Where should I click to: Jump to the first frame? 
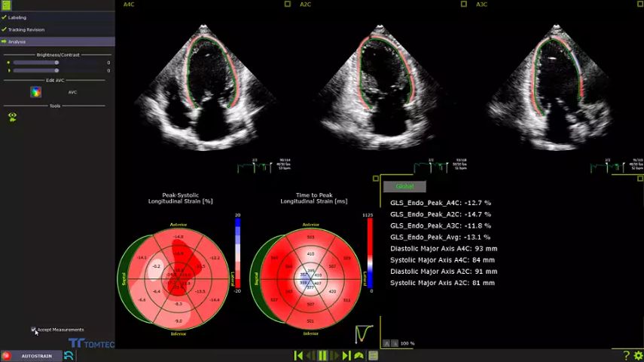[x=298, y=356]
